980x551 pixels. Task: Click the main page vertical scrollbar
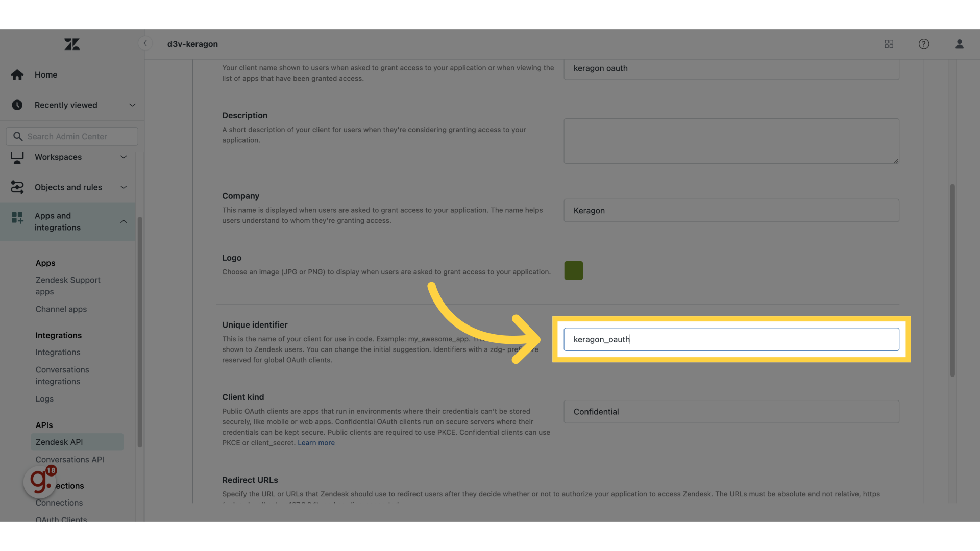coord(952,281)
